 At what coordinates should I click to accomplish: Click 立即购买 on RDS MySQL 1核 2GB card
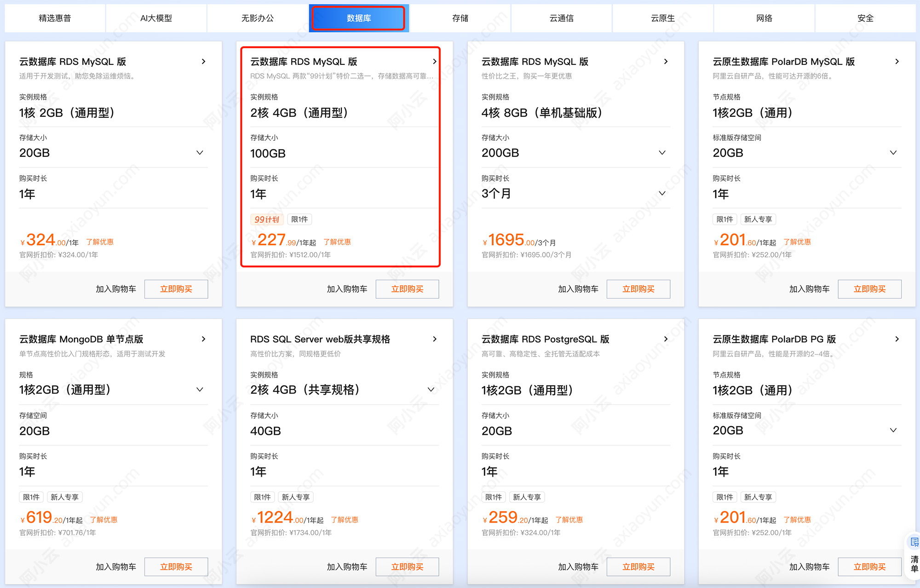coord(176,289)
